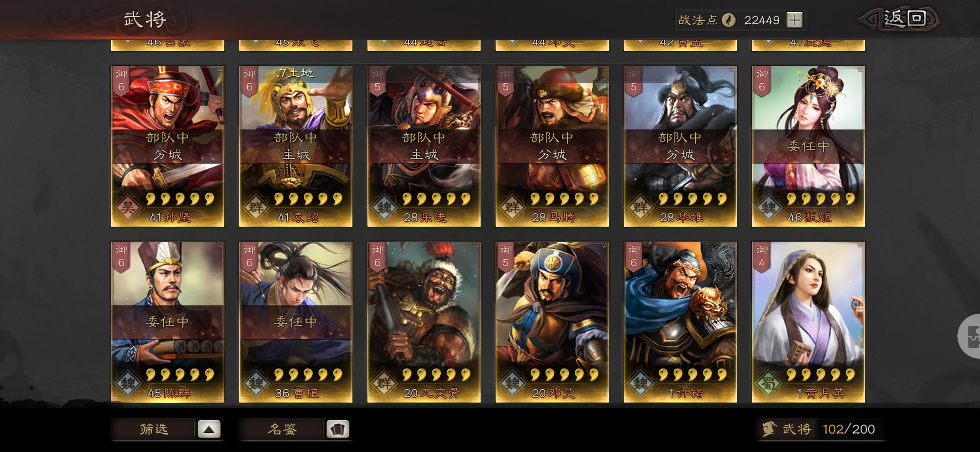Select the 邓艾 general card
The width and height of the screenshot is (980, 452).
pos(552,322)
